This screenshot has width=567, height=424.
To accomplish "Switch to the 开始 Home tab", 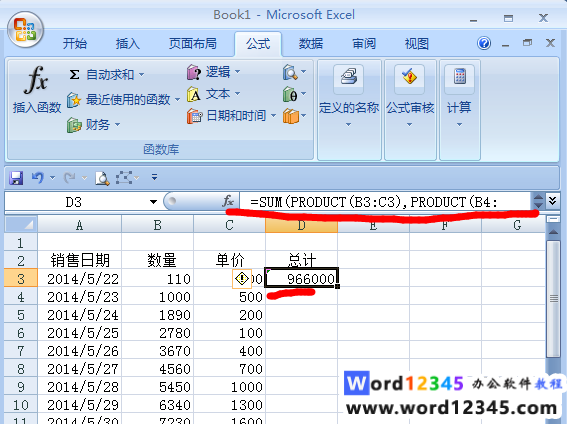I will tap(75, 44).
